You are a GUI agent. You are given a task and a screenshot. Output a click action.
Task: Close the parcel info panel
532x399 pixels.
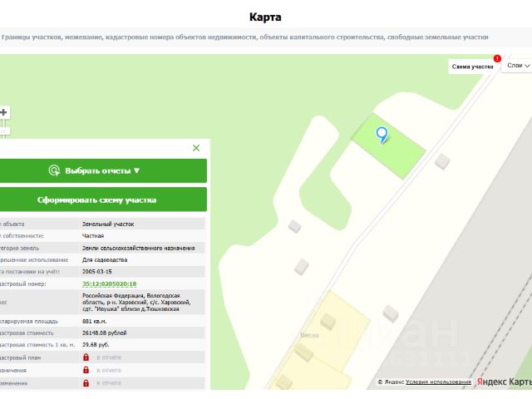pos(196,148)
